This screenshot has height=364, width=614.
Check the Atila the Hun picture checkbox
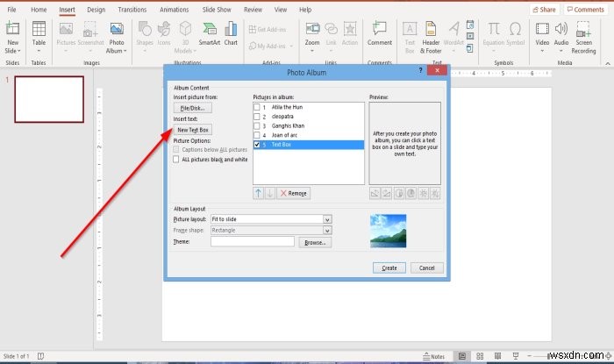click(256, 107)
